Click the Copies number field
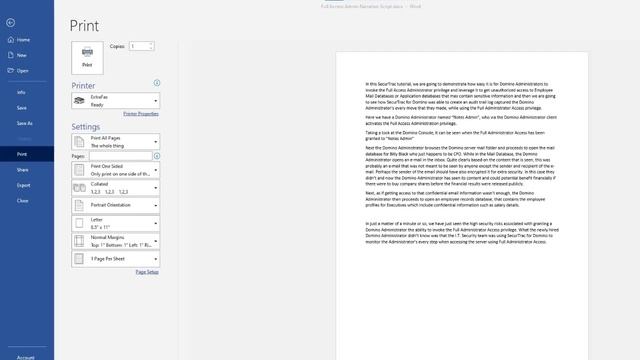This screenshot has width=640, height=360. pos(139,46)
